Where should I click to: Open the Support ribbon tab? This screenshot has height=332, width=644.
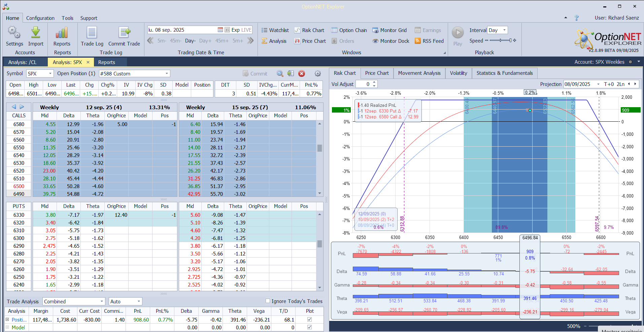[x=89, y=18]
